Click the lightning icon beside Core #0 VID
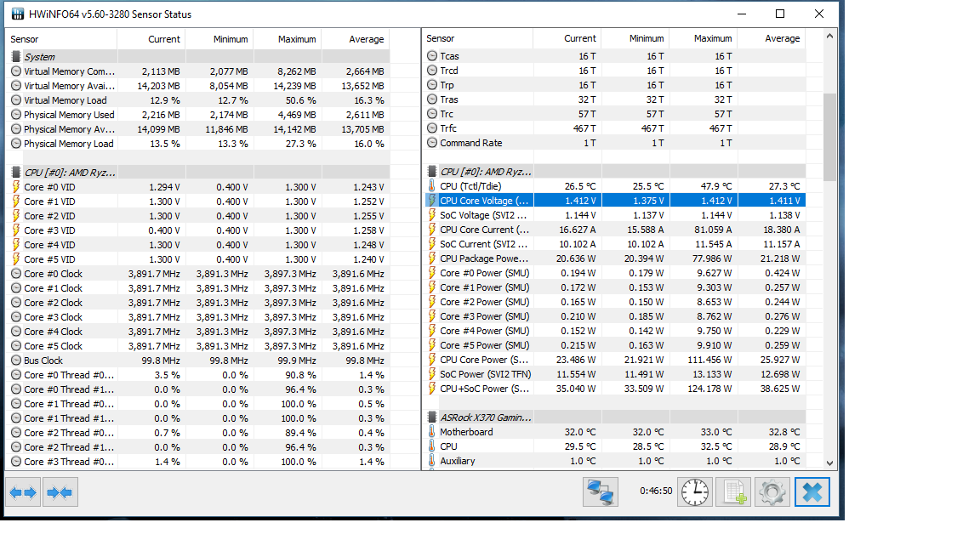 click(x=16, y=187)
